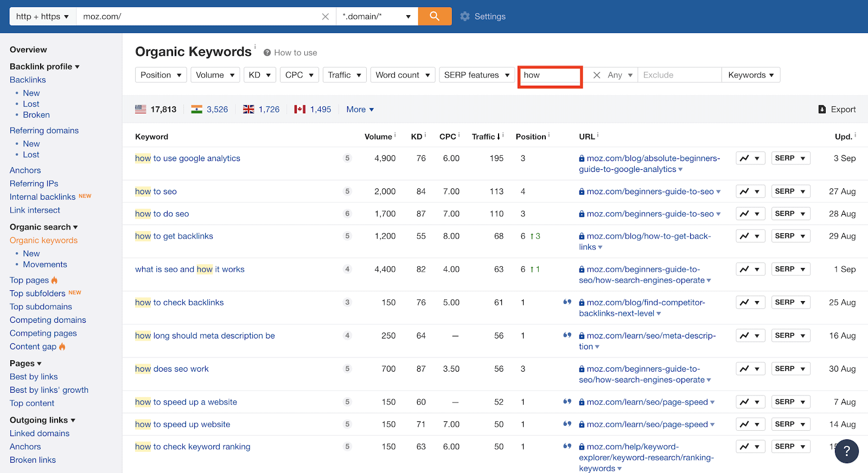This screenshot has height=473, width=868.
Task: Select the UK flag 1,726 results
Action: [261, 110]
